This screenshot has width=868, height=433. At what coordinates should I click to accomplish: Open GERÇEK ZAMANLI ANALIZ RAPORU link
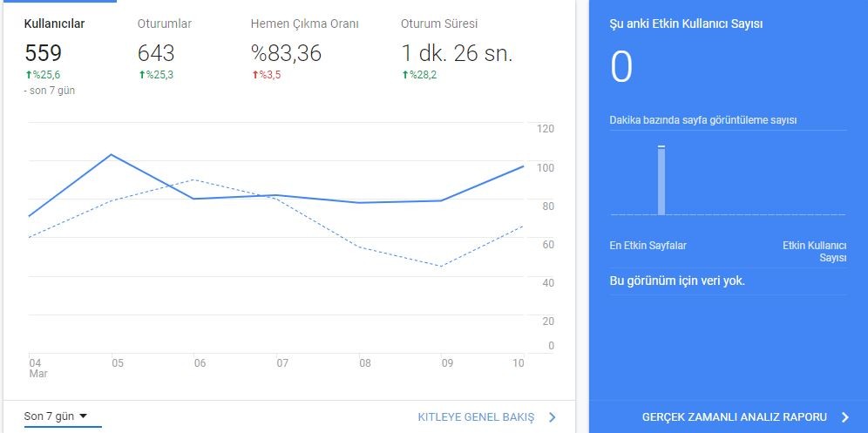click(735, 417)
